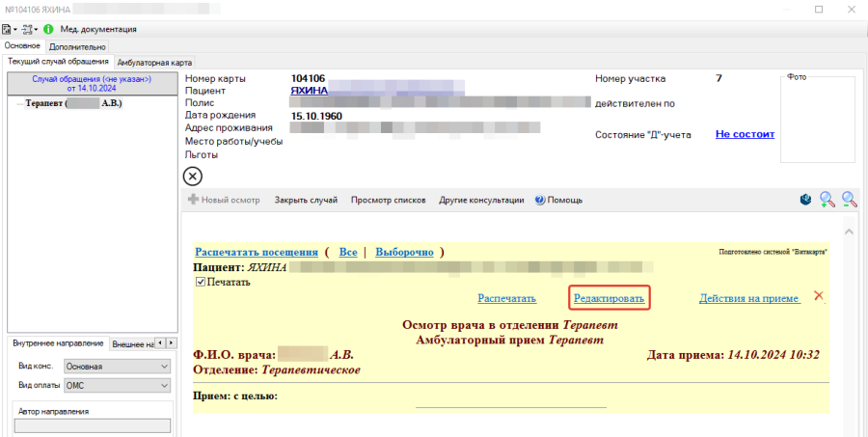Open the document icon dropdown in top toolbar

click(x=11, y=29)
